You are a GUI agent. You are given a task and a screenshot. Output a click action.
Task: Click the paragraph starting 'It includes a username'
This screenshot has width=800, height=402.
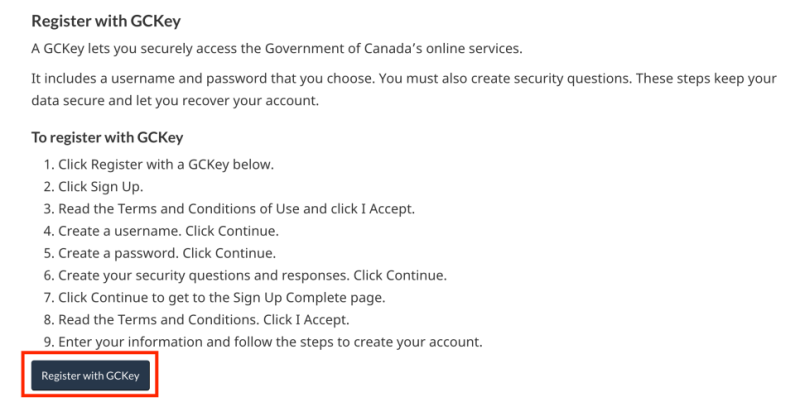click(x=404, y=89)
